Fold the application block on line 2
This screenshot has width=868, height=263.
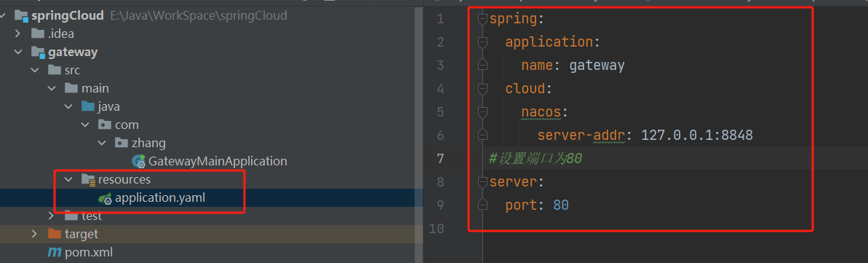482,42
